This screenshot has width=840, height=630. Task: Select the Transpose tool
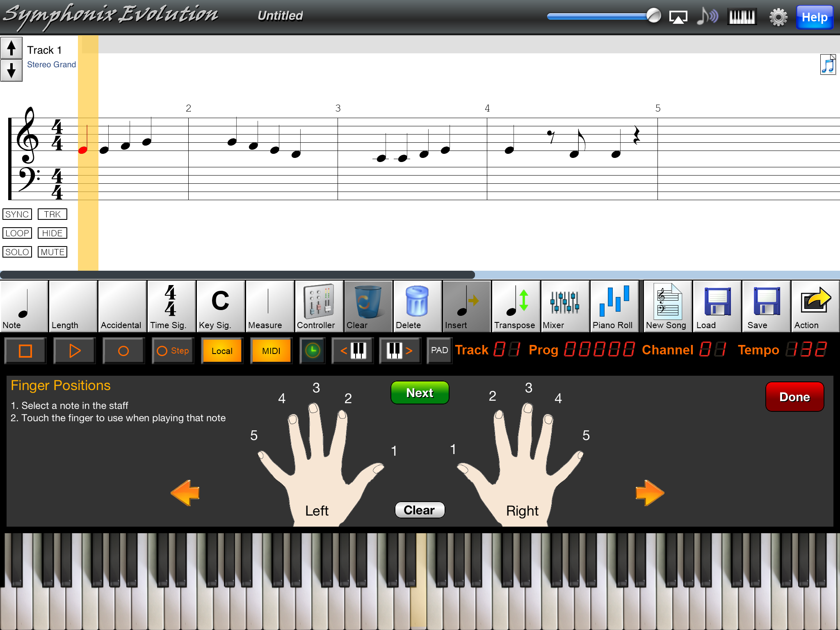click(x=516, y=306)
